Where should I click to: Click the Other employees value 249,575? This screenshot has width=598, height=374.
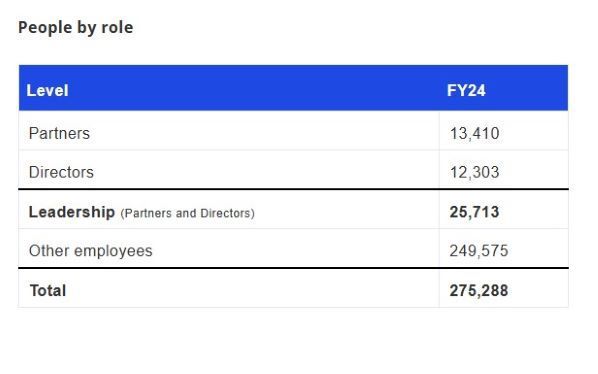click(479, 251)
